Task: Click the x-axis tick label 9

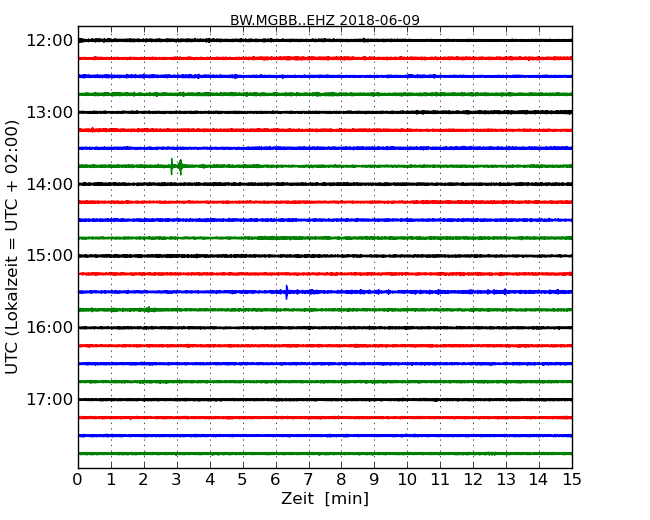Action: (x=374, y=480)
